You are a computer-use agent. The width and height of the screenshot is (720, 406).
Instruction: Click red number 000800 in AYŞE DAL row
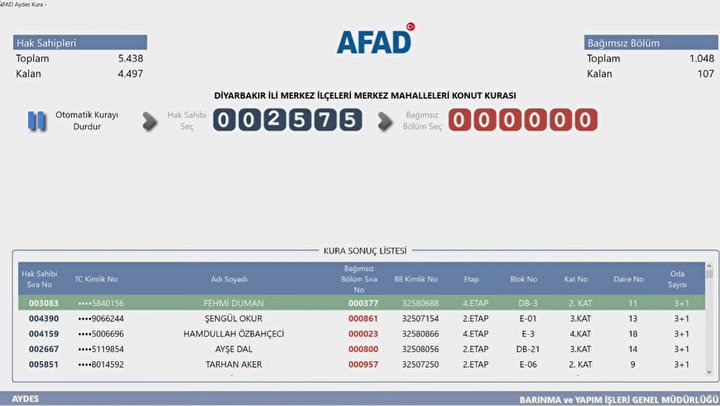coord(362,350)
